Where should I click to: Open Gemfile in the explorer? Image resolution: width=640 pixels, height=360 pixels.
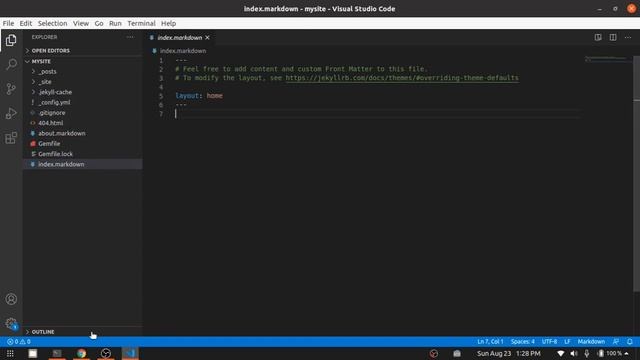[83, 144]
